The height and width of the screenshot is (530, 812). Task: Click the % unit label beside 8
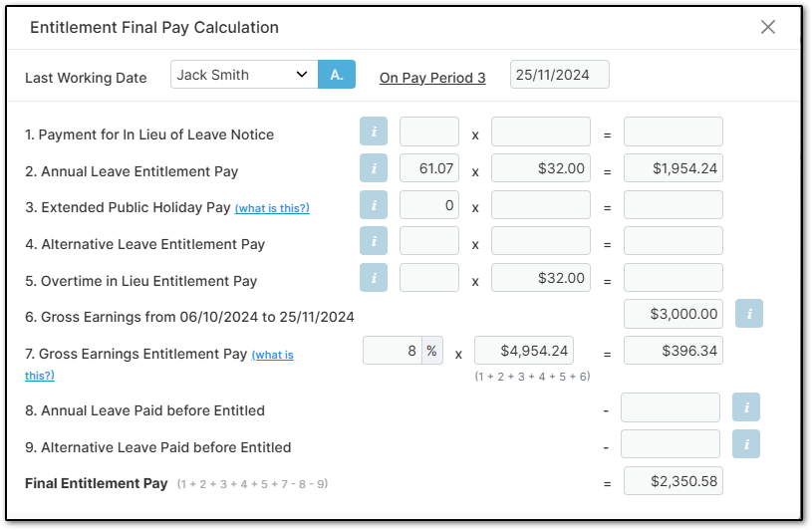(x=431, y=351)
